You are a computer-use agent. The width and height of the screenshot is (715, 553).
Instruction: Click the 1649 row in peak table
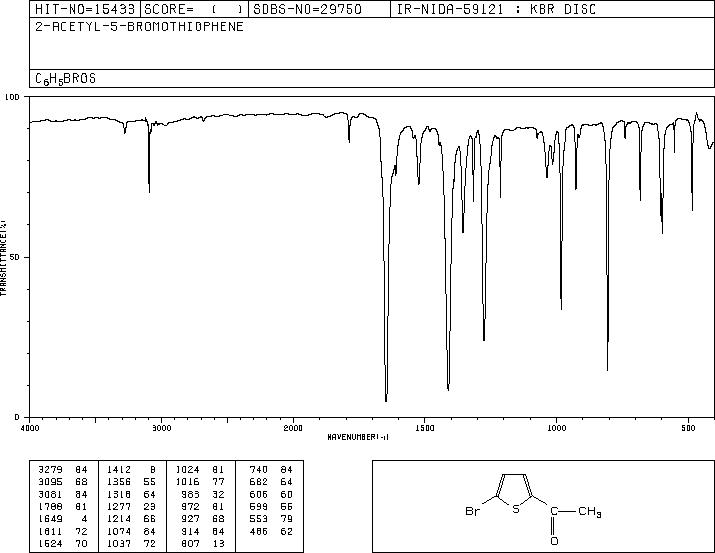[x=63, y=519]
